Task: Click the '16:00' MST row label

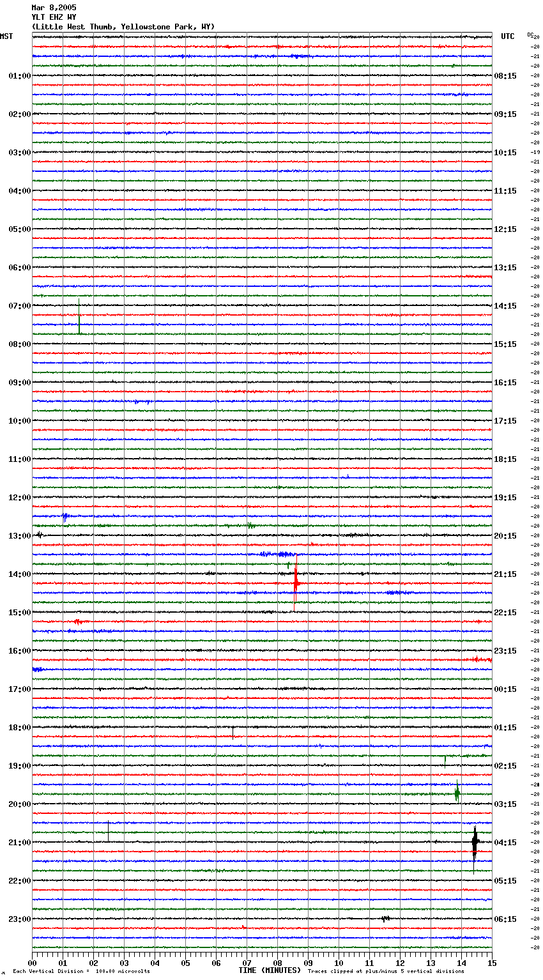Action: [x=20, y=651]
